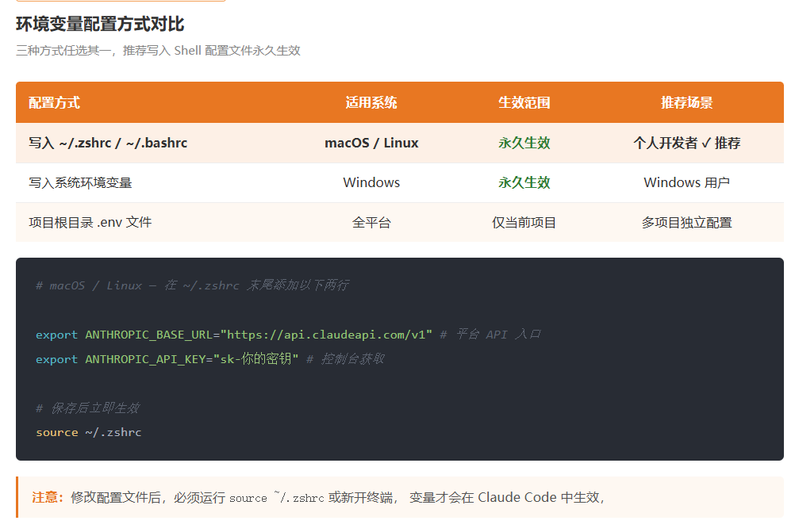Select the 适用系统 column header
The height and width of the screenshot is (532, 795).
pyautogui.click(x=371, y=103)
